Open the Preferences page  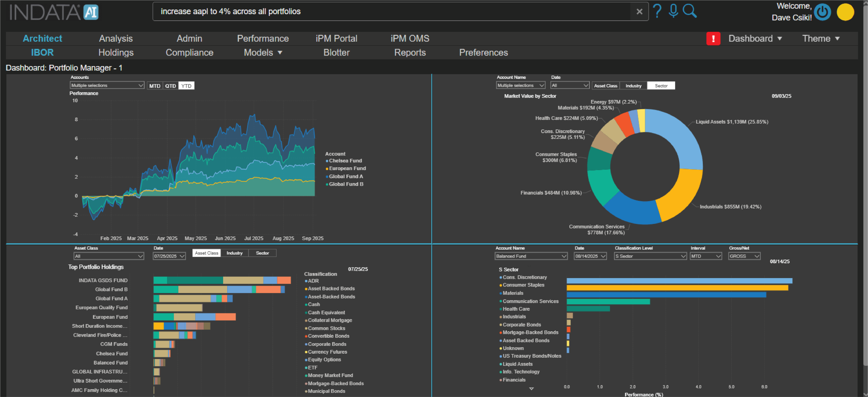(483, 53)
